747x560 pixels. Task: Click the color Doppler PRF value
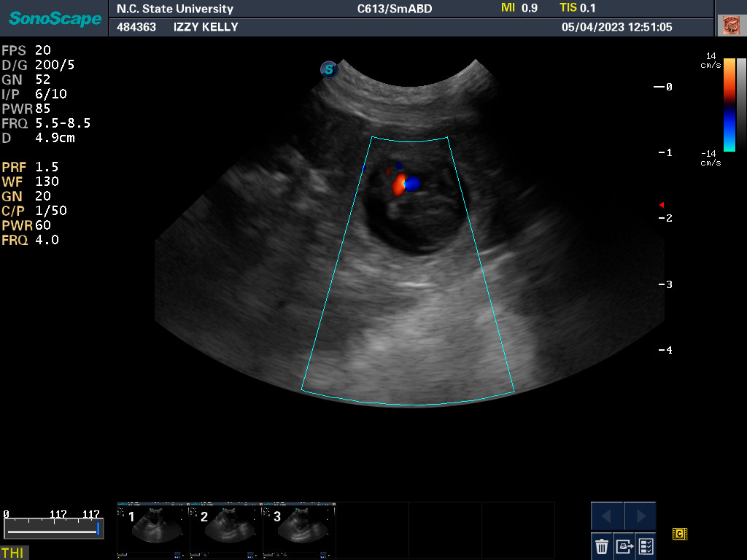point(47,167)
